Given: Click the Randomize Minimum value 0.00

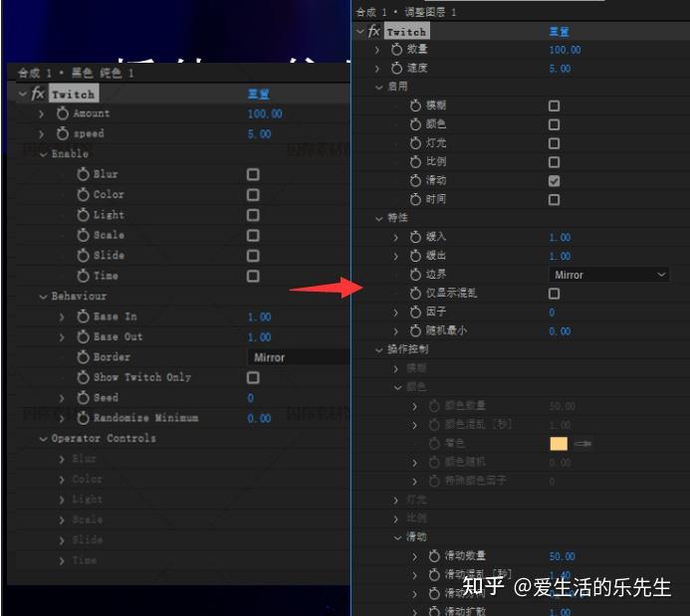Looking at the screenshot, I should pos(259,419).
